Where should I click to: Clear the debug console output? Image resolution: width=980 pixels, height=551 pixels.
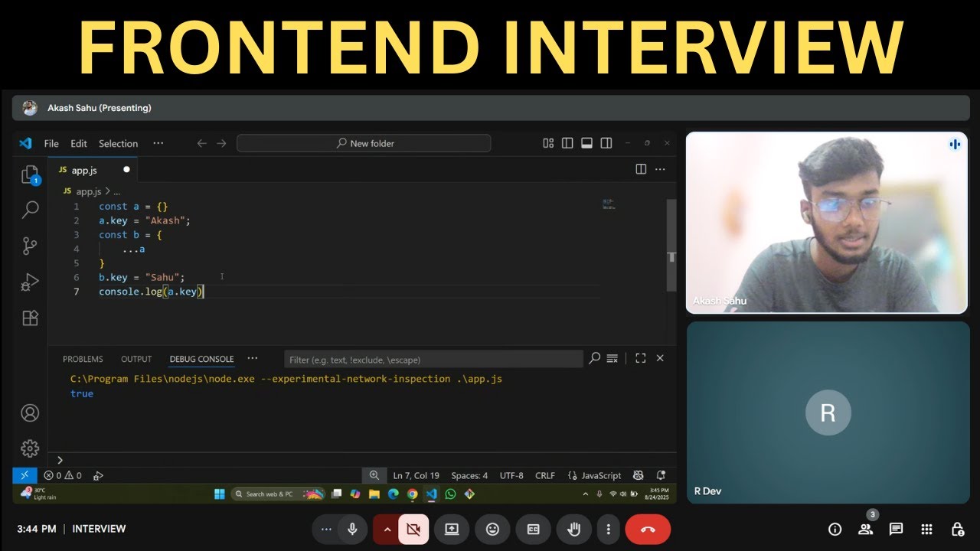(612, 358)
